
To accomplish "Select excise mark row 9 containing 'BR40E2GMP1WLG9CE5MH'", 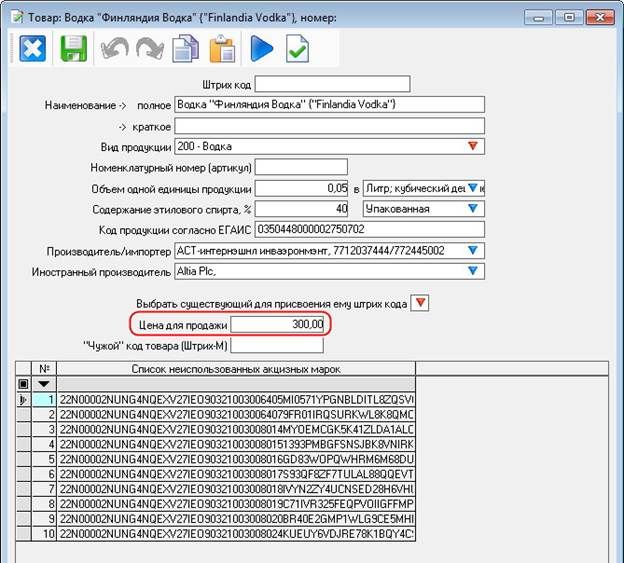I will point(236,518).
